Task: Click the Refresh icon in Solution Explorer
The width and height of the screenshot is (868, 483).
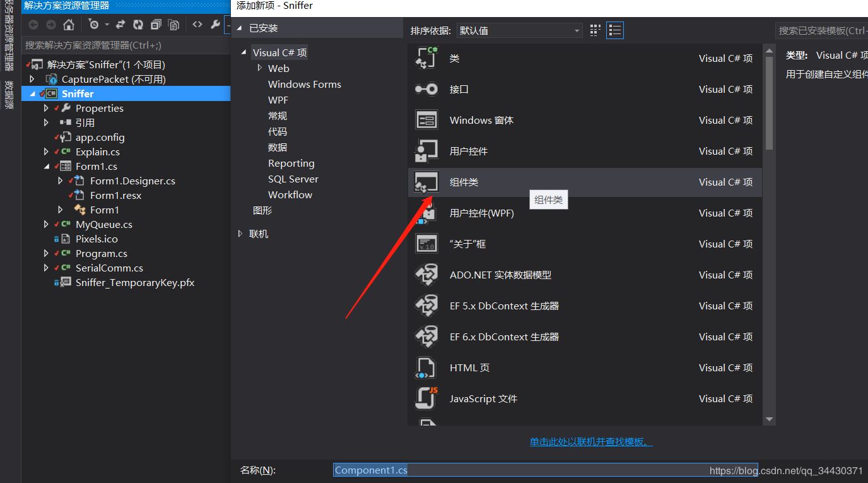Action: pyautogui.click(x=138, y=25)
